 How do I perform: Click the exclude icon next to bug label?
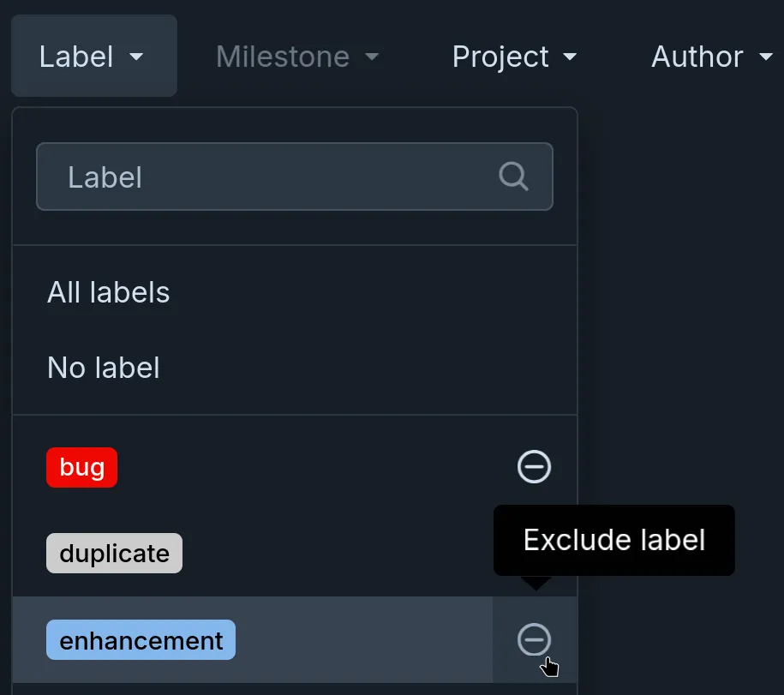[534, 467]
